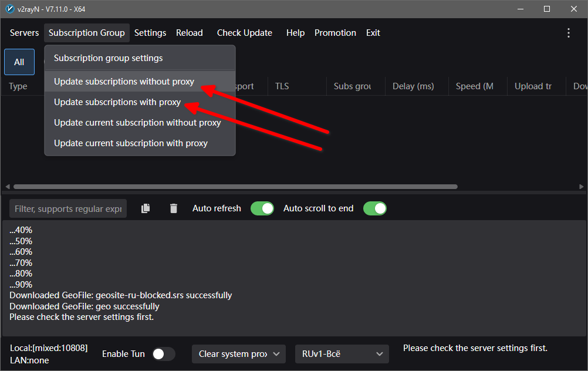The height and width of the screenshot is (371, 588).
Task: Click the log filter input field
Action: (68, 208)
